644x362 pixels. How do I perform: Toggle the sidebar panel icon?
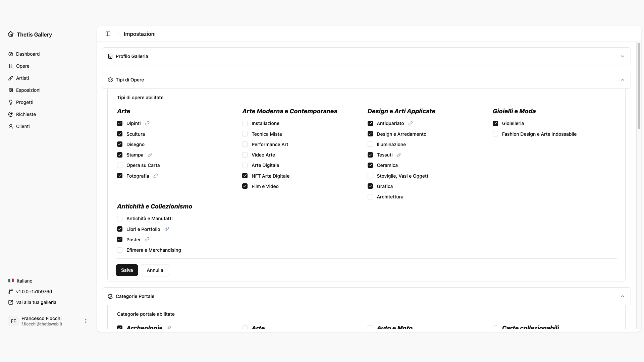click(108, 34)
